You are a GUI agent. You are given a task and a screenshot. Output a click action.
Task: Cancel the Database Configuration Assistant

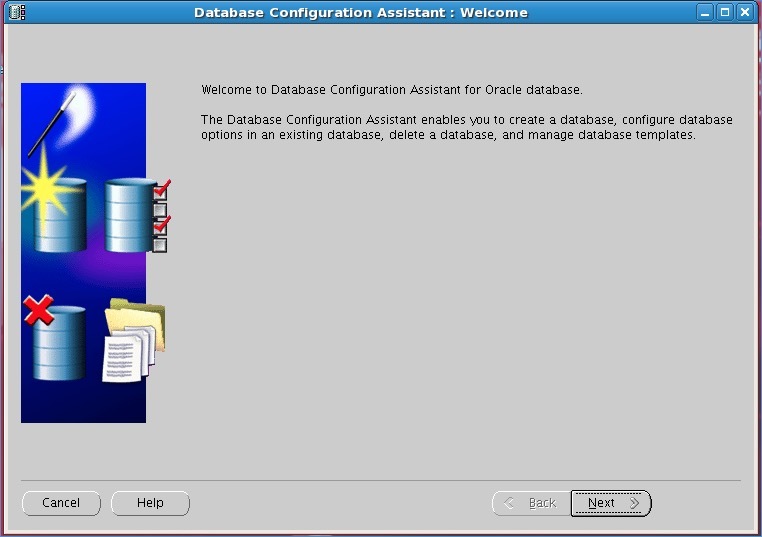61,503
